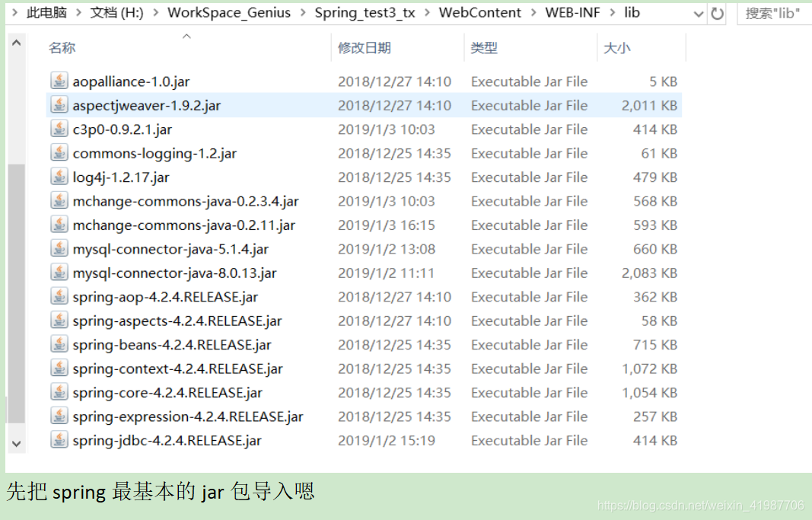
Task: Click the c3p0-0.9.2.1.jar file icon
Action: 59,129
